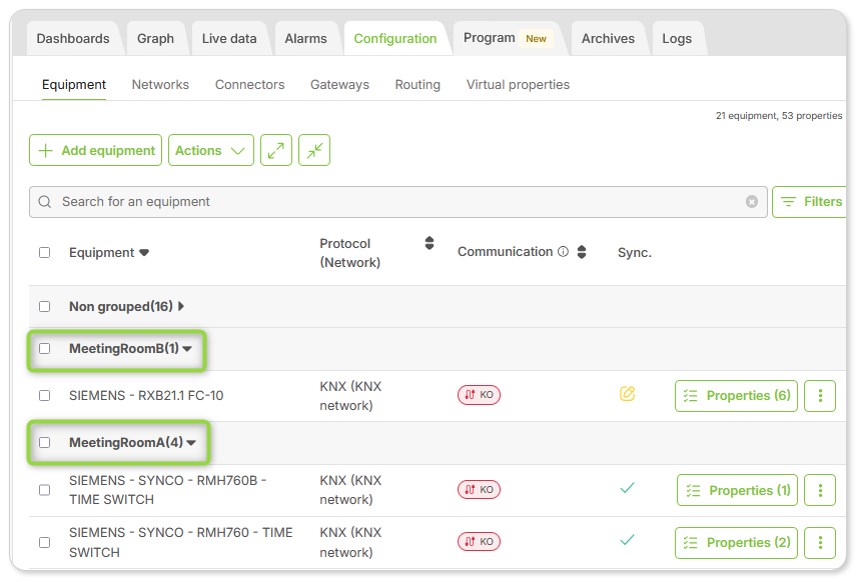Click the search magnifier icon
Viewport: 857px width, 582px height.
point(45,202)
